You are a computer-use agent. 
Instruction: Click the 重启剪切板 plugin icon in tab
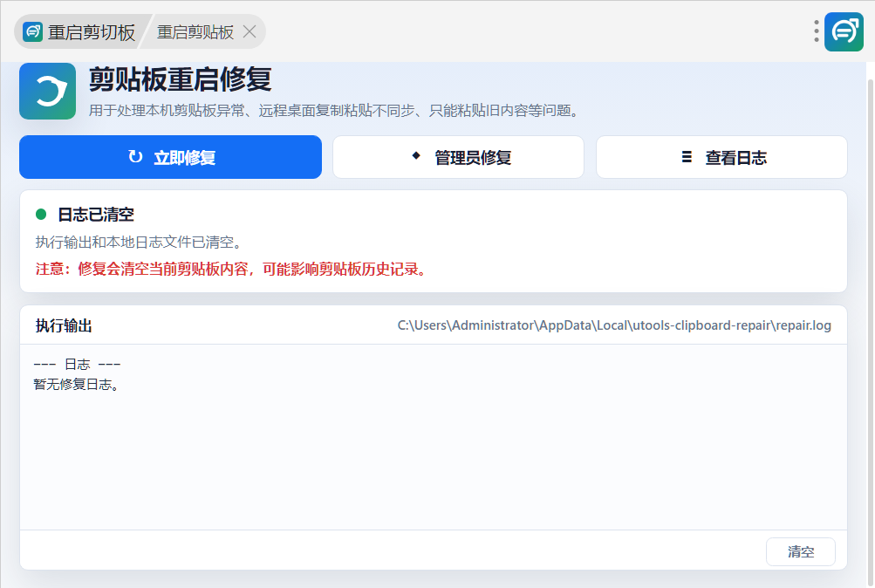tap(32, 31)
